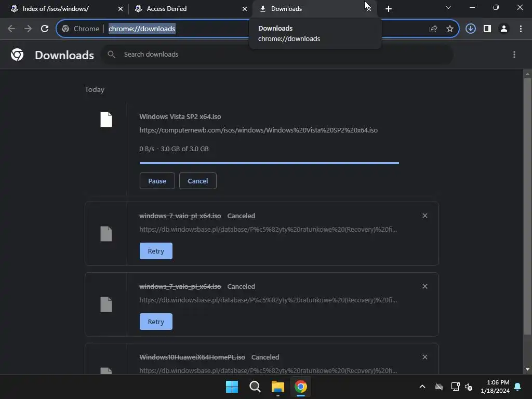
Task: Click the '0 B/s - 3.0 GB of 3.0 GB' status
Action: click(x=174, y=149)
